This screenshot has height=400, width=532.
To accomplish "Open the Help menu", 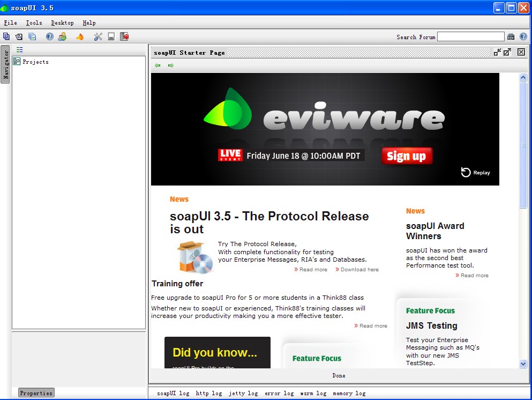I will [x=89, y=23].
